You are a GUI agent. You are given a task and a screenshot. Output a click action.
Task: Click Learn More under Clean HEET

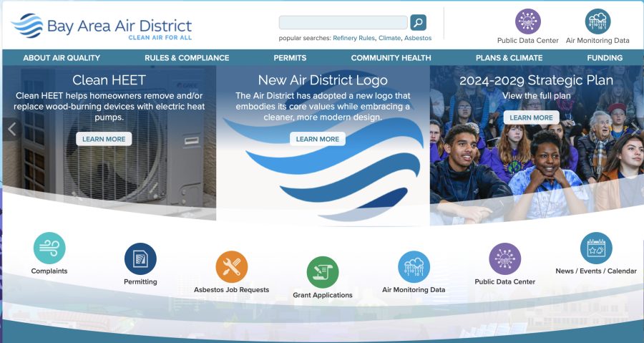[104, 139]
